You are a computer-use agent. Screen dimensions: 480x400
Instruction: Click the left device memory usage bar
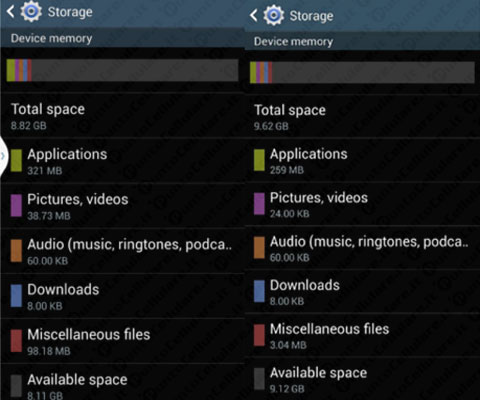(x=122, y=70)
